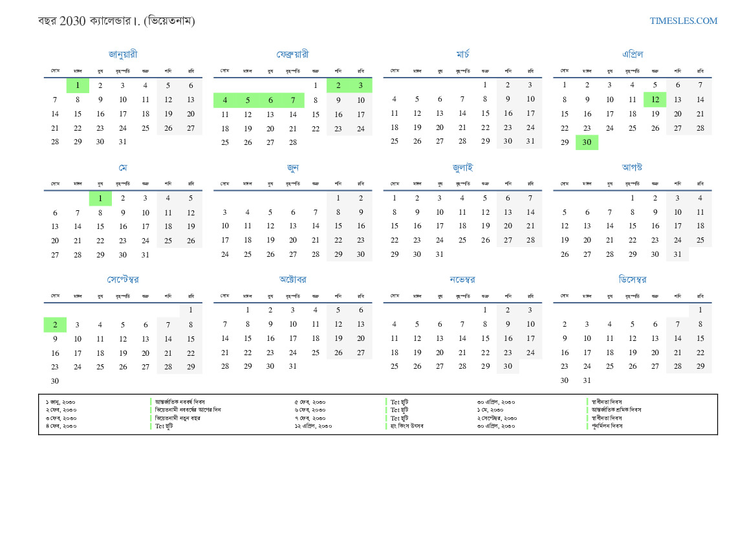
Task: Click legend date '১ মে, ২০৩০'
Action: [x=490, y=410]
